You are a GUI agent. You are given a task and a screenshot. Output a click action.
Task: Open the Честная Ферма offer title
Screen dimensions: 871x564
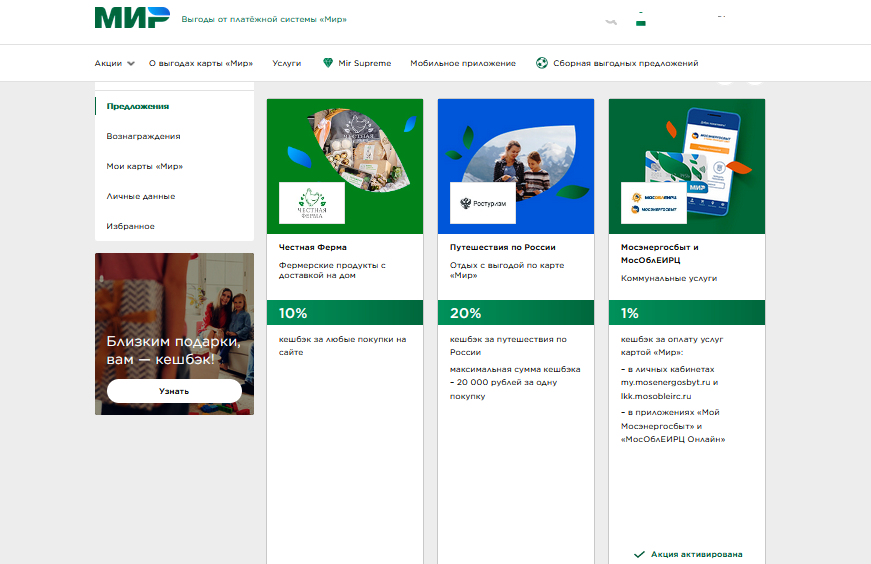(313, 247)
